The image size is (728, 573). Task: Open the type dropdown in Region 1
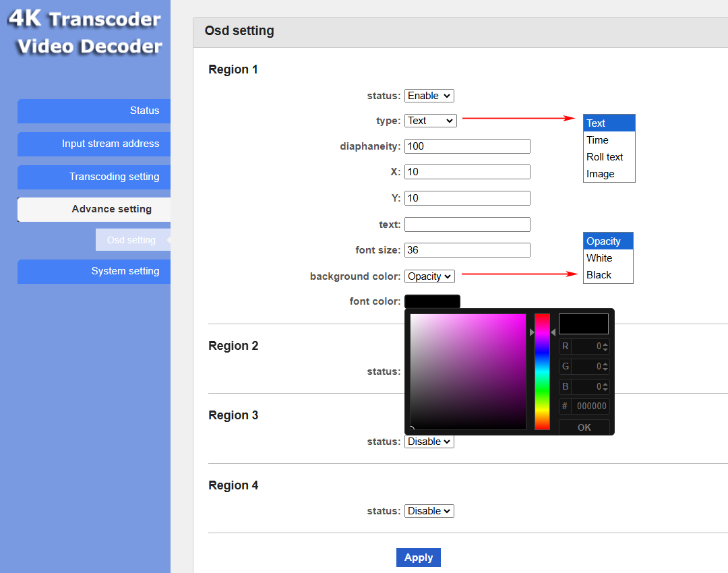click(430, 121)
